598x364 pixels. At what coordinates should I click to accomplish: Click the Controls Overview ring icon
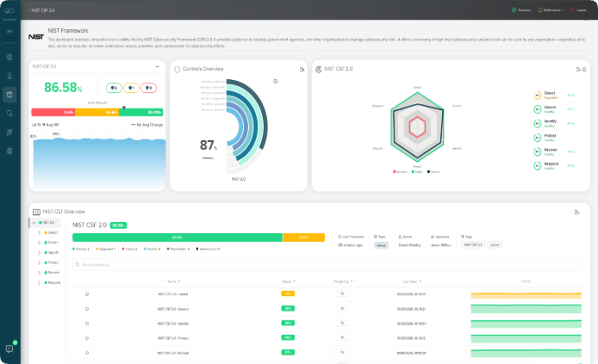177,70
